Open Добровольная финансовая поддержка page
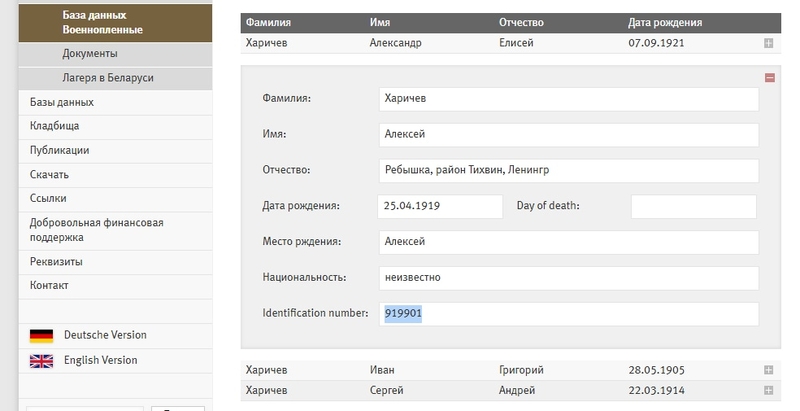This screenshot has height=411, width=800. click(x=96, y=230)
